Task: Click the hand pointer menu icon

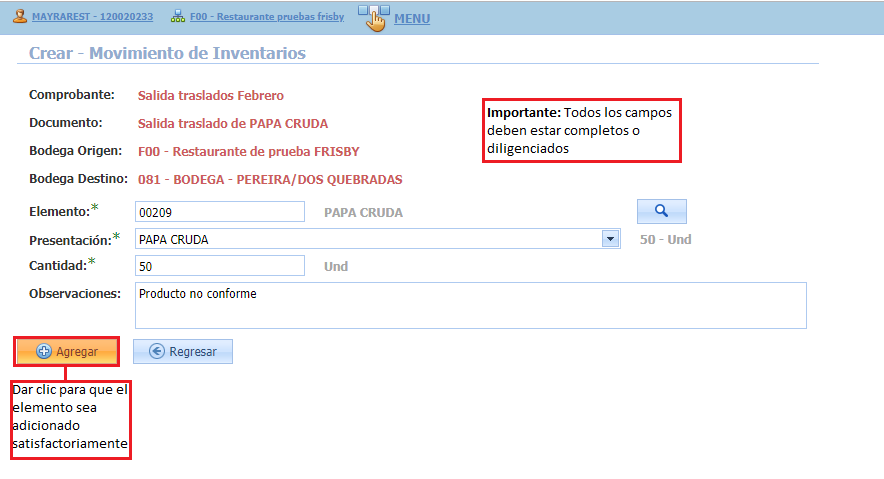Action: coord(374,18)
